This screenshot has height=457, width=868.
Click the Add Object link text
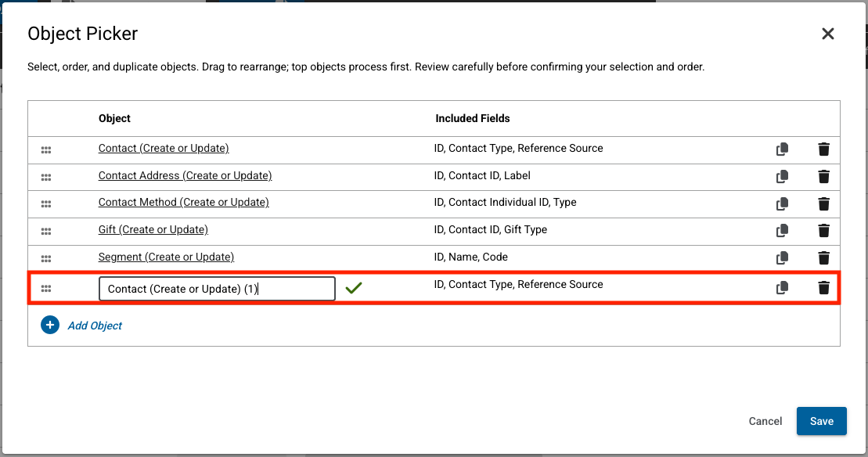point(95,326)
